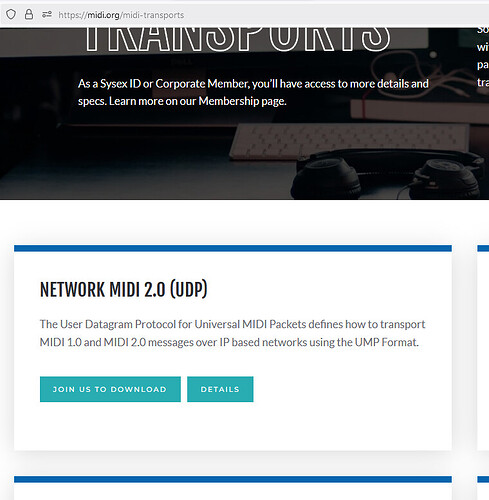The width and height of the screenshot is (489, 500).
Task: Click the midi.org URL in address bar
Action: click(x=121, y=15)
